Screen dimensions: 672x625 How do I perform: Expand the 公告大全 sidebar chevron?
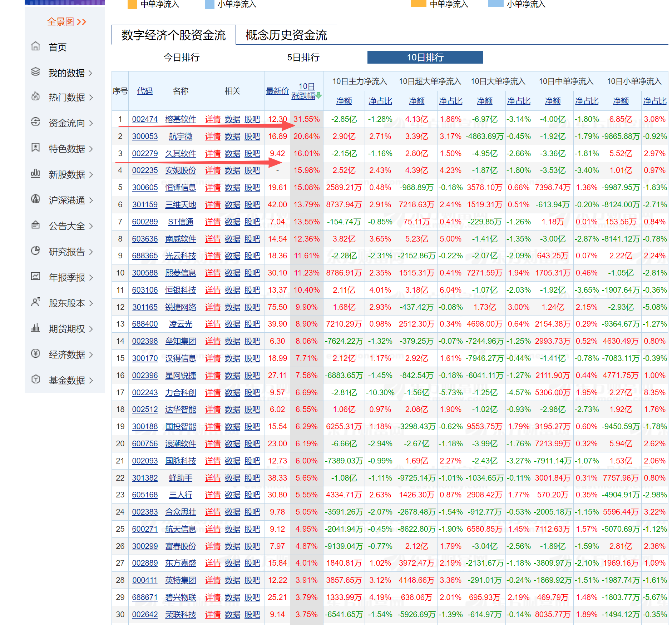[90, 226]
